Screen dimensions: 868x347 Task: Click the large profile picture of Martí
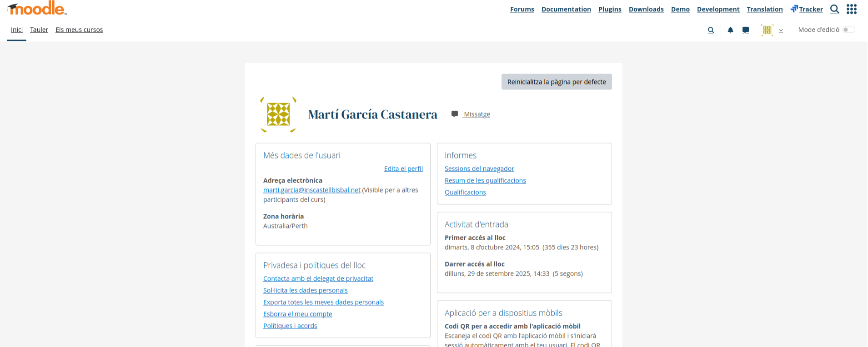[x=278, y=114]
